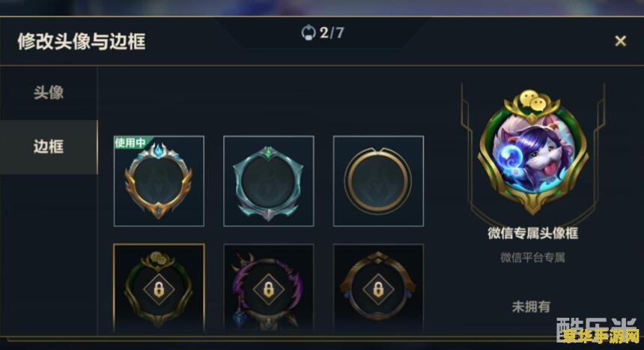Viewport: 644px width, 350px height.
Task: Click the lock icon on the bronze frame
Action: (x=378, y=289)
